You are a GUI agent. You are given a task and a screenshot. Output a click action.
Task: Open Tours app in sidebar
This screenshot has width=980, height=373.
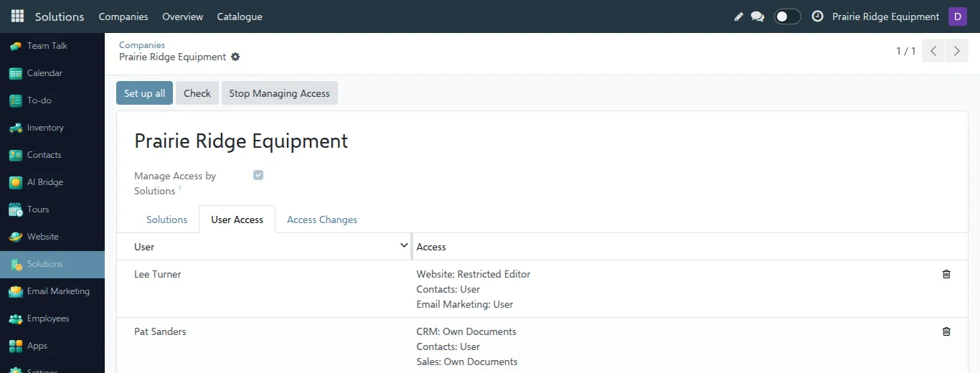click(x=52, y=209)
